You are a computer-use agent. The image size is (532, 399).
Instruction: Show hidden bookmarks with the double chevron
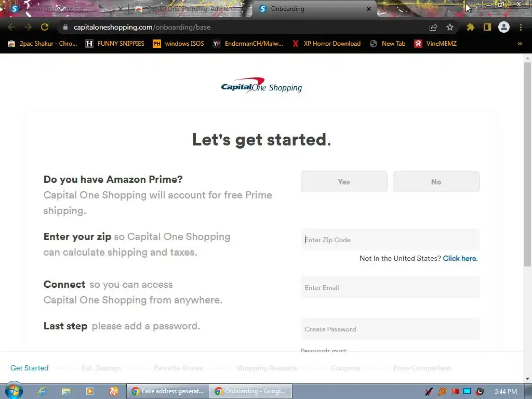pos(520,44)
